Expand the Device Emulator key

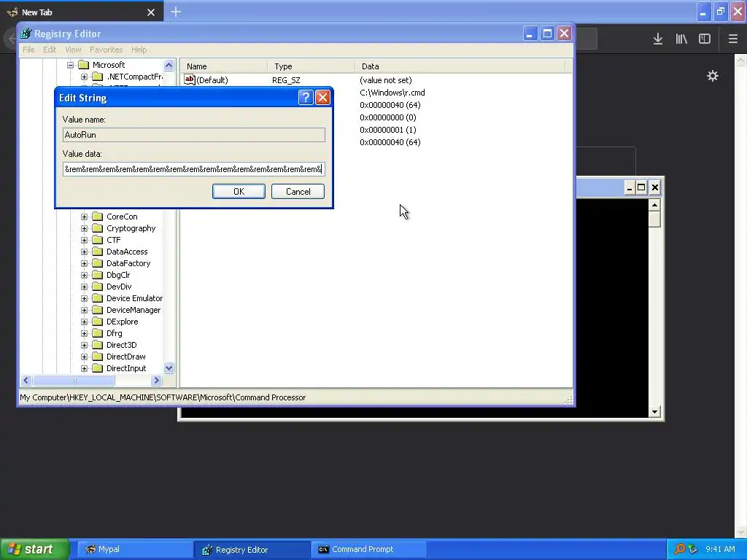pos(85,298)
